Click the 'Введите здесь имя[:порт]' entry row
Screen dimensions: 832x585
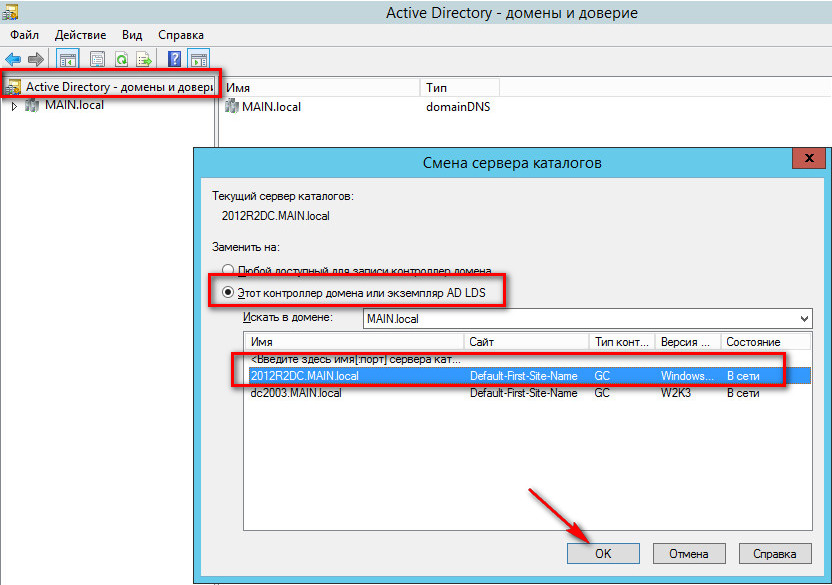click(356, 359)
